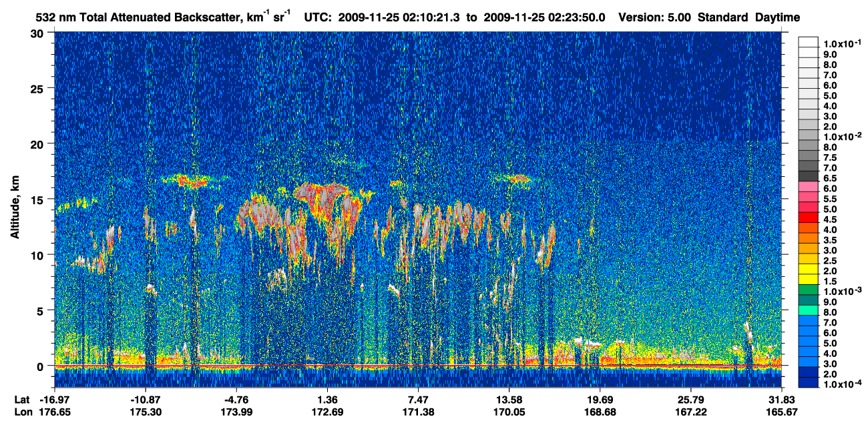Image resolution: width=868 pixels, height=445 pixels.
Task: Pick the darkest gray swatch between 6.5 and 7.0
Action: tap(808, 175)
